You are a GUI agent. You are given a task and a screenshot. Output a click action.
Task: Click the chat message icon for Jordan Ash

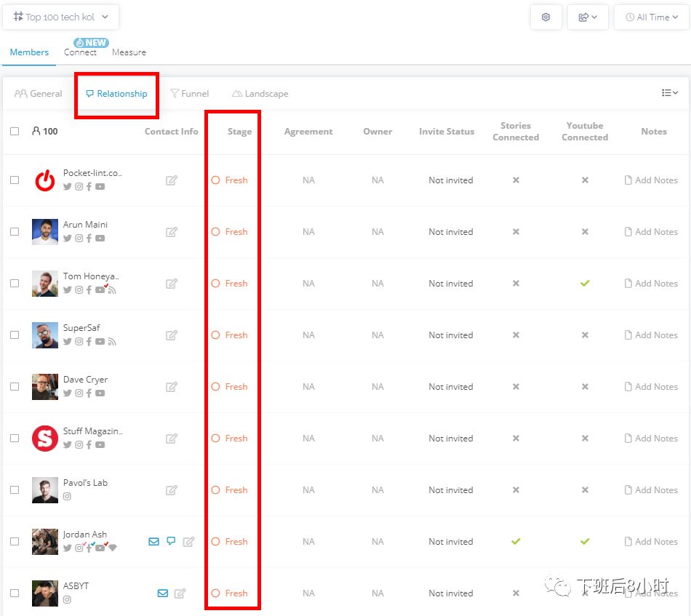(x=171, y=541)
